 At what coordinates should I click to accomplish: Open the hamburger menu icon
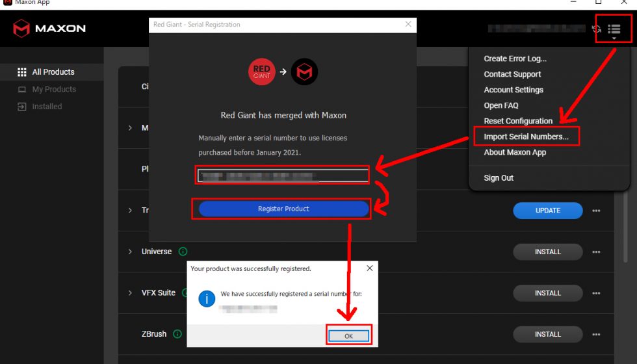[x=614, y=29]
